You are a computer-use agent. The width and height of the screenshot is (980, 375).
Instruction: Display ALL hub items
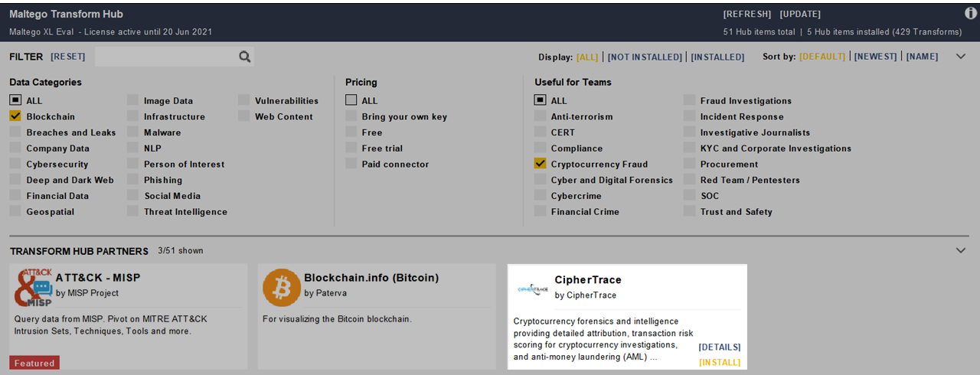pyautogui.click(x=587, y=57)
